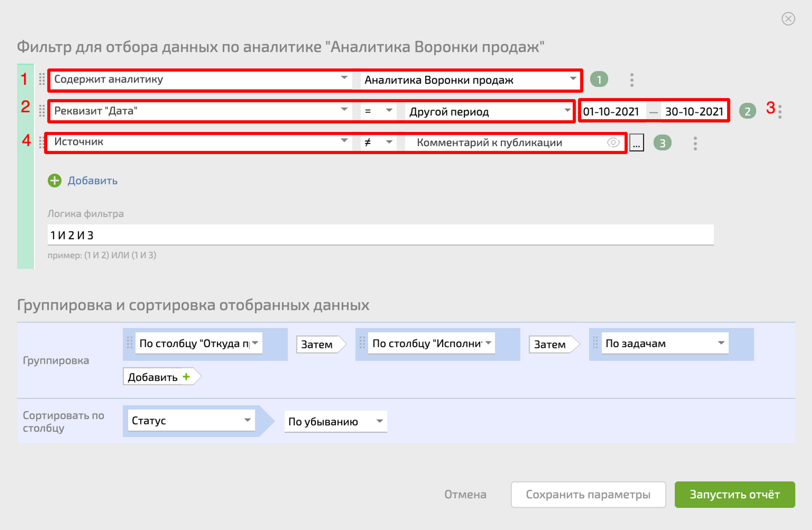The image size is (812, 530).
Task: Open Аналитика Воронки продаж dropdown
Action: [470, 80]
